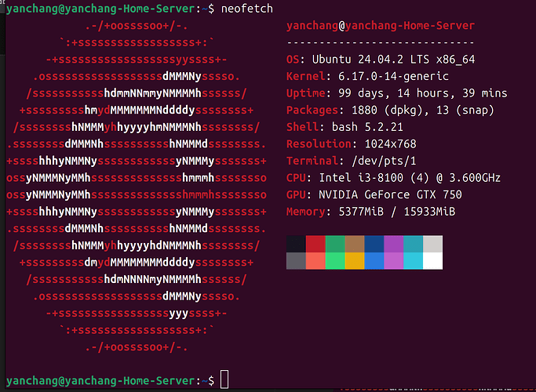Screen dimensions: 536x392
Task: Click the red 'OS' label
Action: point(293,60)
